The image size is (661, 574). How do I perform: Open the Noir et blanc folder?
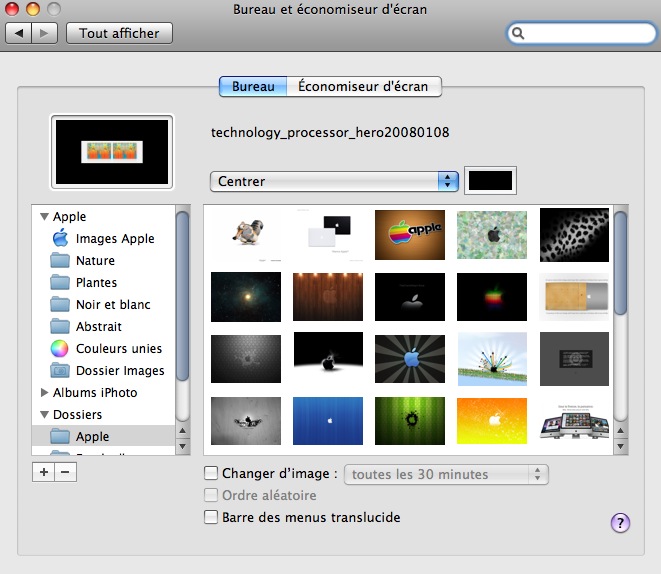(x=100, y=304)
